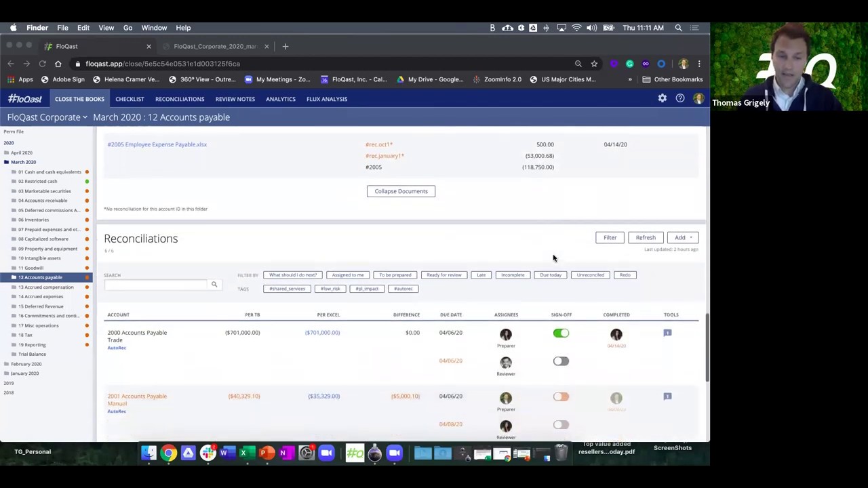The width and height of the screenshot is (868, 488).
Task: Open the Flux Analysis tab
Action: [327, 99]
